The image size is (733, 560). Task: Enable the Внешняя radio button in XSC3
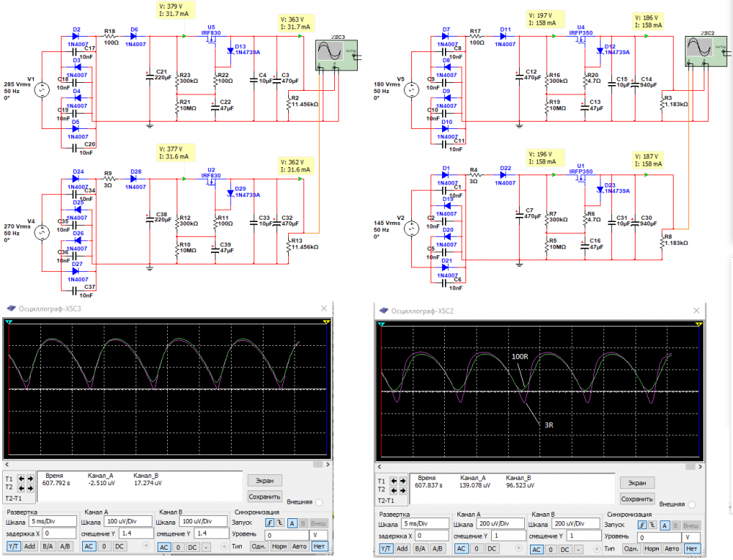tap(318, 503)
